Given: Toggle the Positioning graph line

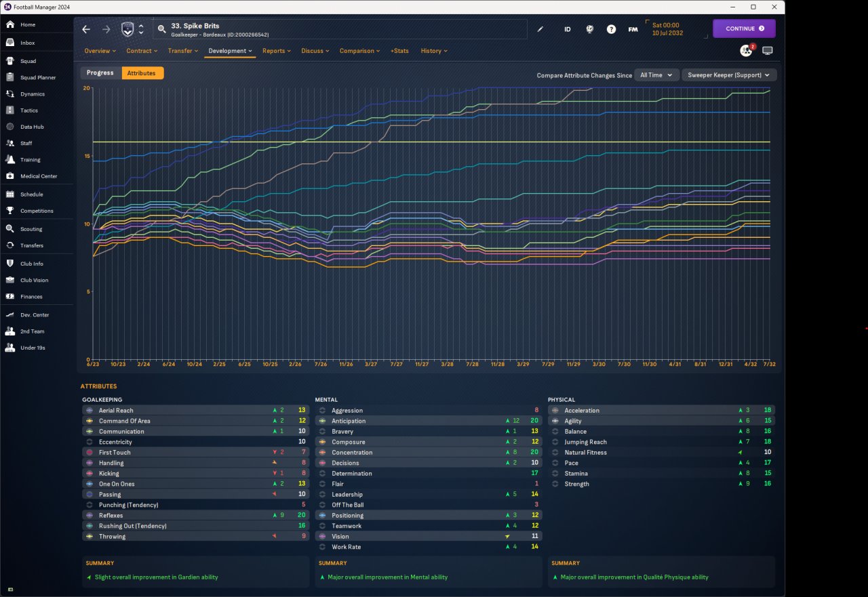Looking at the screenshot, I should (322, 516).
